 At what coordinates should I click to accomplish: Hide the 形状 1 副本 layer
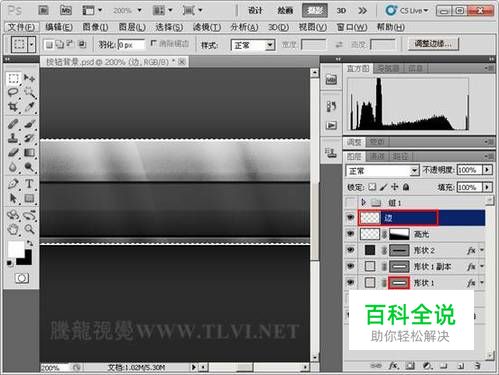point(350,266)
